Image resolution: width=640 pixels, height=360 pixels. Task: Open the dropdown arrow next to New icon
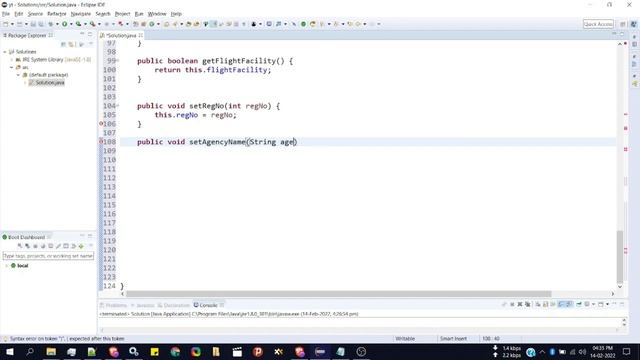coord(12,24)
